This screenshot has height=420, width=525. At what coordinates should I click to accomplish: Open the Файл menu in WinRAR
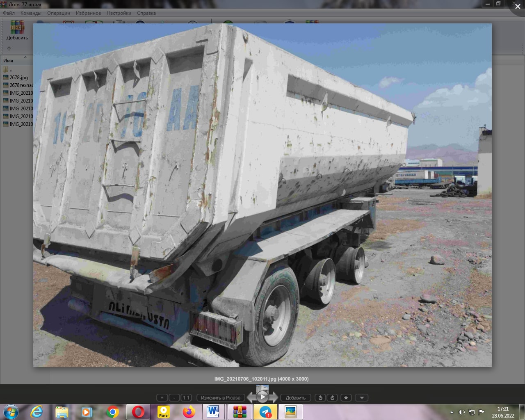(9, 13)
